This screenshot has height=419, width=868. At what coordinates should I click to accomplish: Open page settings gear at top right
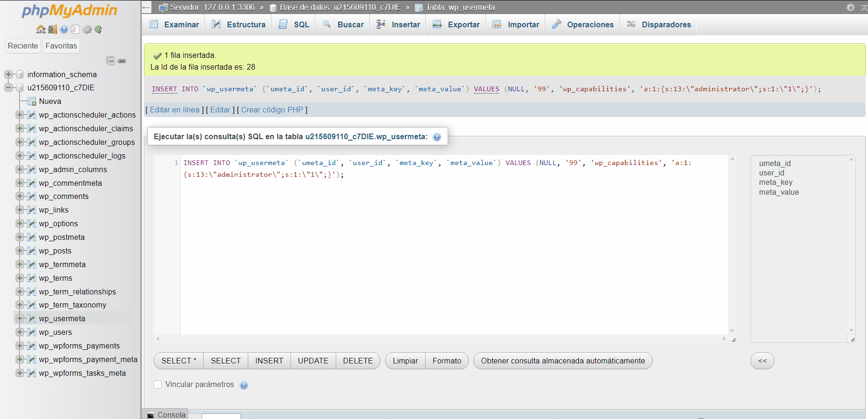point(850,8)
